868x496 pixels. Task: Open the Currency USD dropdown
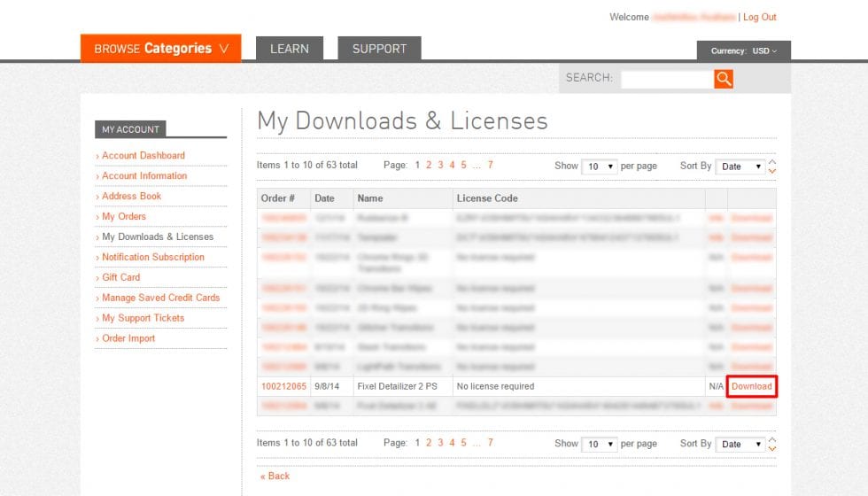[x=743, y=51]
